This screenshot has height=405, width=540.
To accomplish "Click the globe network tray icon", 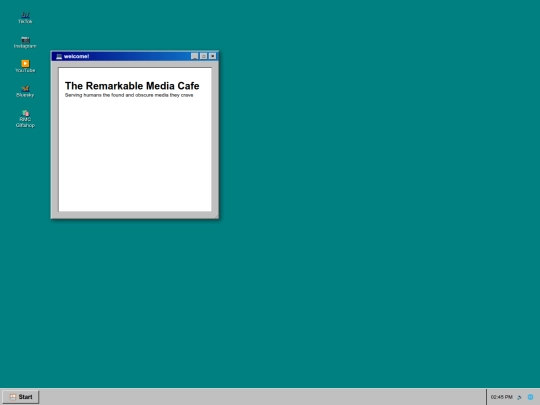I will click(530, 397).
